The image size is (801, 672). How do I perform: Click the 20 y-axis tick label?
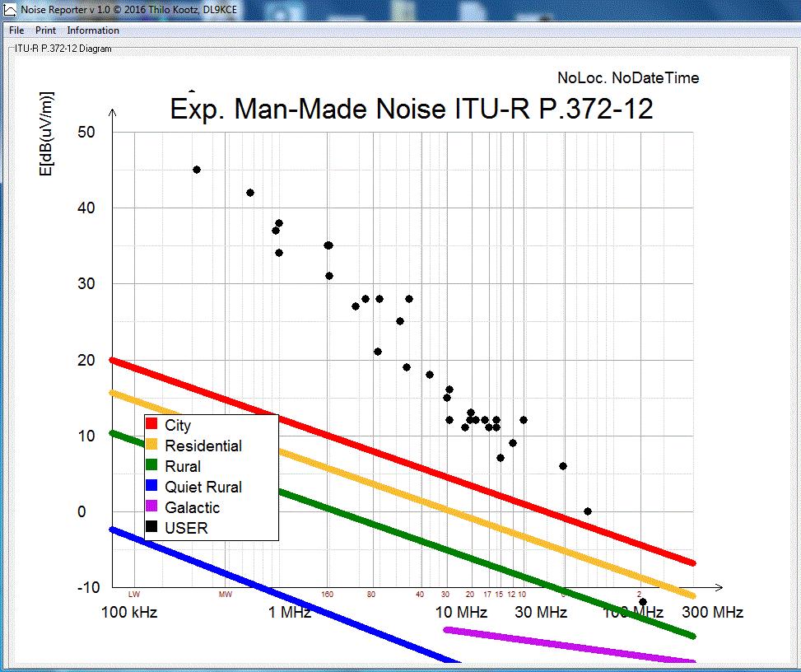86,360
